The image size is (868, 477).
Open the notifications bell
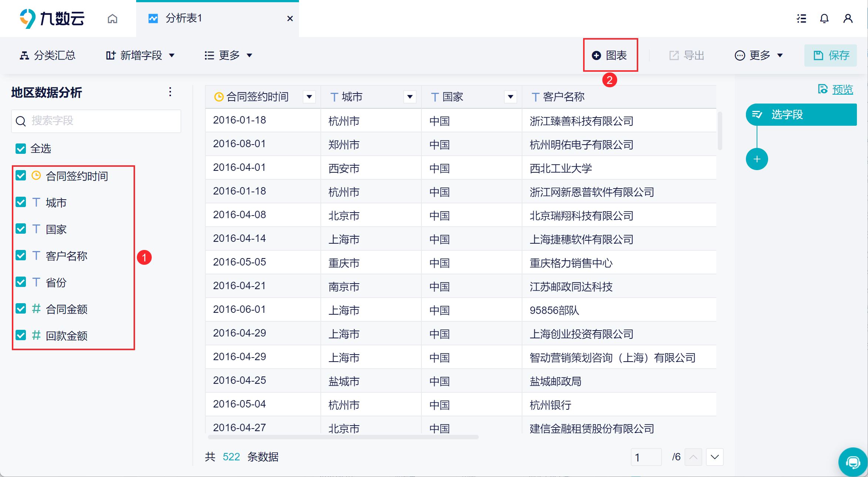point(824,18)
